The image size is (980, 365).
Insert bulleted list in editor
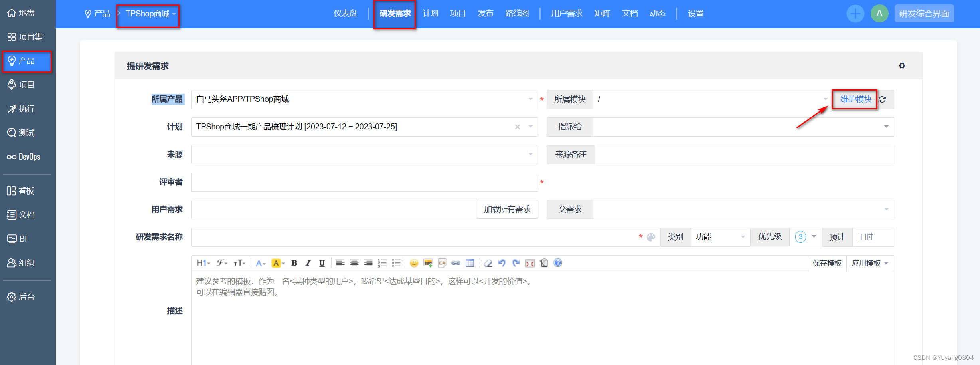396,263
